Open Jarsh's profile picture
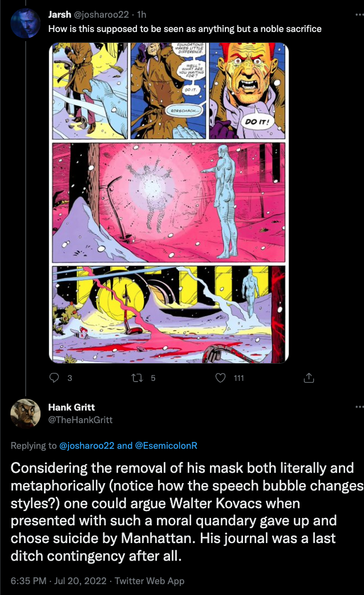Viewport: 364px width, 595px height. pos(26,23)
